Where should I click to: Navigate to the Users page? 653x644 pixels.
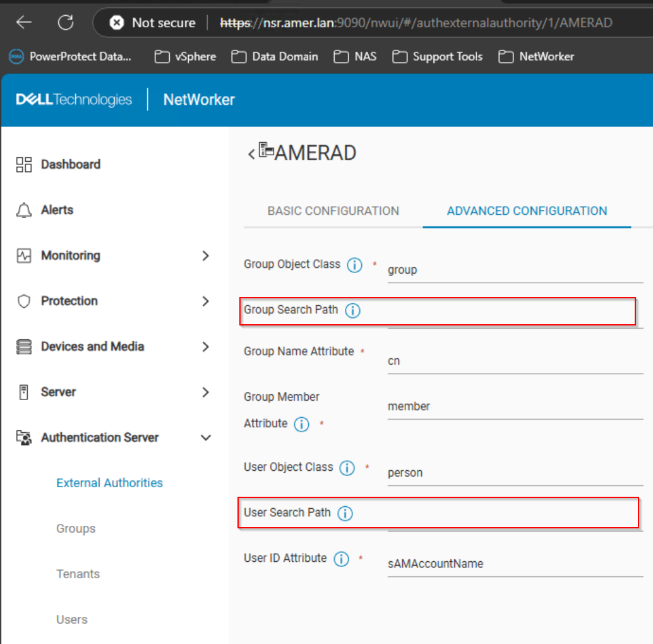71,619
